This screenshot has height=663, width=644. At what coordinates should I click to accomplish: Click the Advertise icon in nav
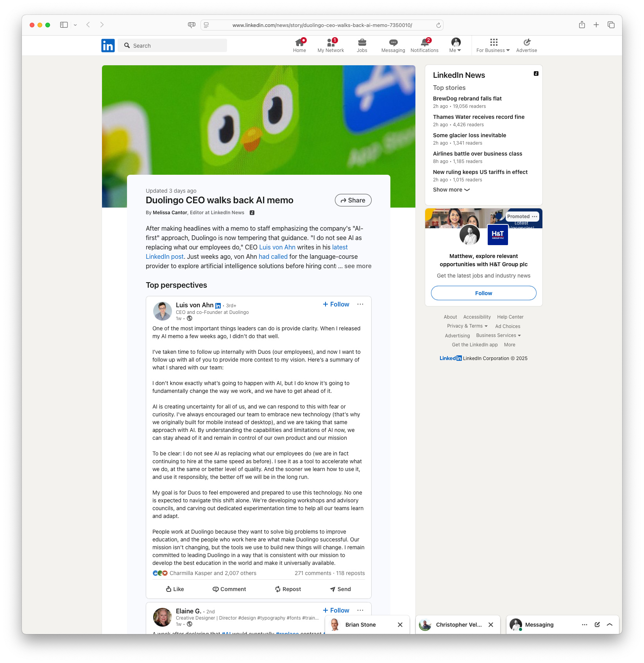[526, 43]
